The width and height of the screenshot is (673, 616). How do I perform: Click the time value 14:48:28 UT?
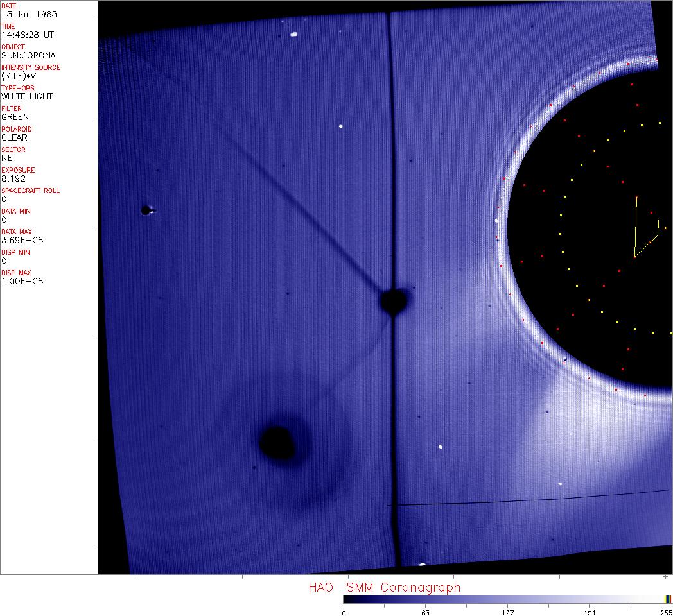(26, 35)
